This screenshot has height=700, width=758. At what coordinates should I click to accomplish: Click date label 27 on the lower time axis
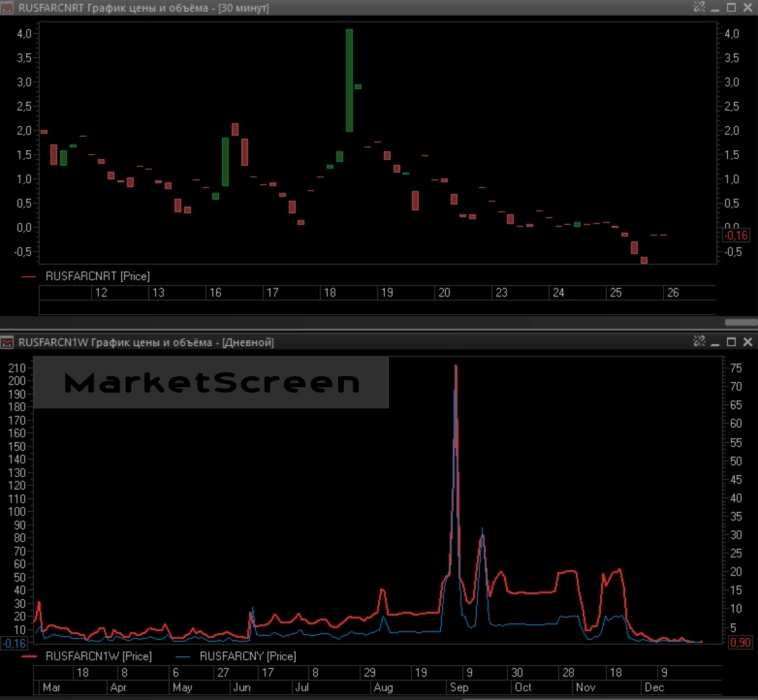(223, 673)
